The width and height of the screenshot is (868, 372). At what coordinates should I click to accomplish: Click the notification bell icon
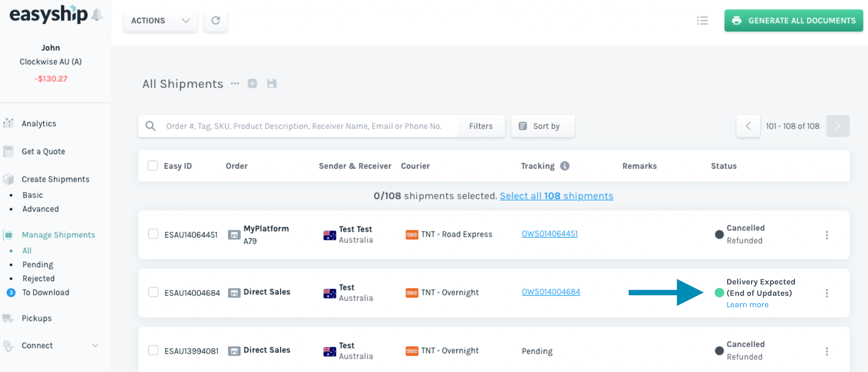point(97,15)
